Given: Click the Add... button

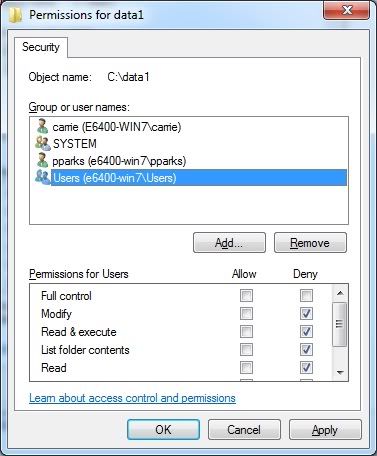Looking at the screenshot, I should [229, 243].
